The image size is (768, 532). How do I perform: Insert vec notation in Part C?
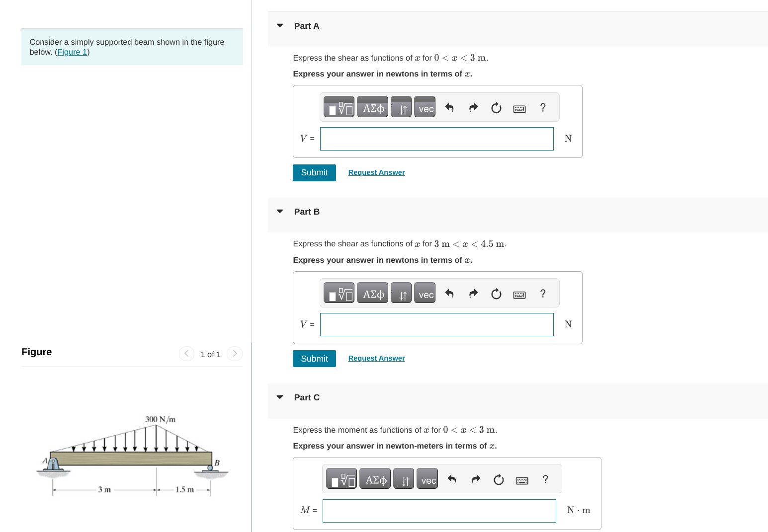click(x=427, y=478)
